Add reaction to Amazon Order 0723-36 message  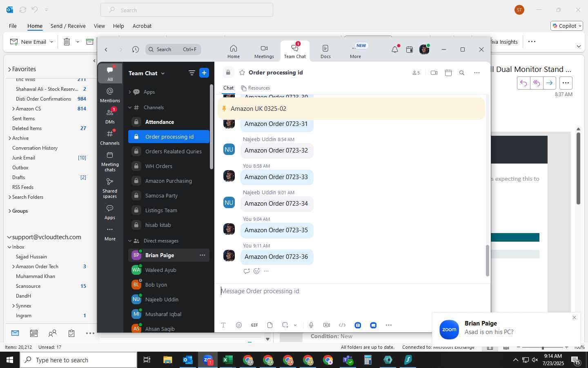click(x=256, y=271)
